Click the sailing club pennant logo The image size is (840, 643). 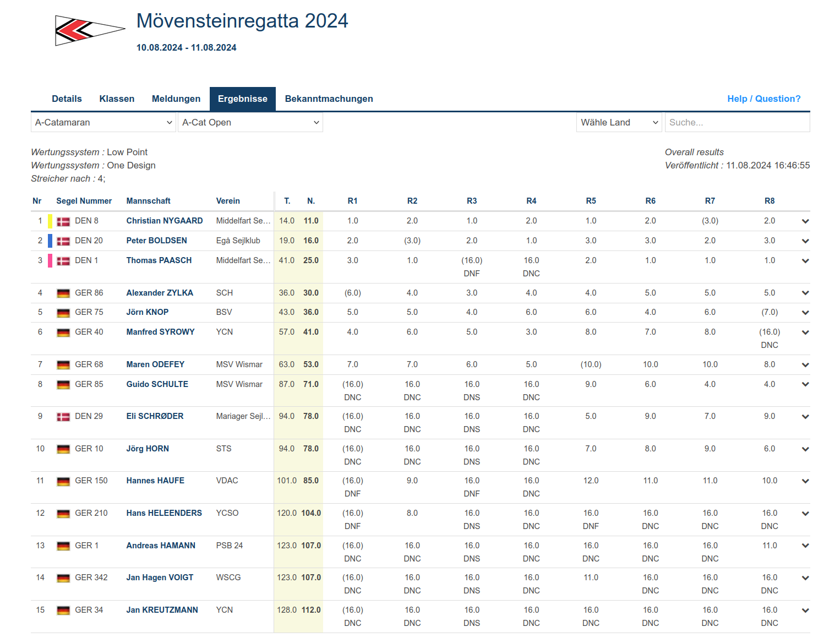(90, 30)
